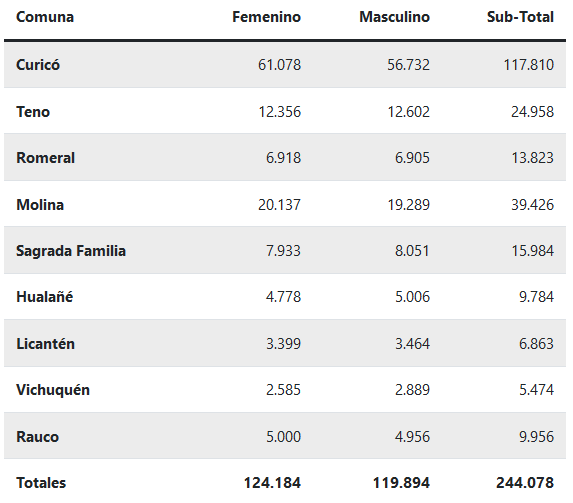This screenshot has height=503, width=573.
Task: Click the grand total 244.078
Action: pyautogui.click(x=525, y=483)
